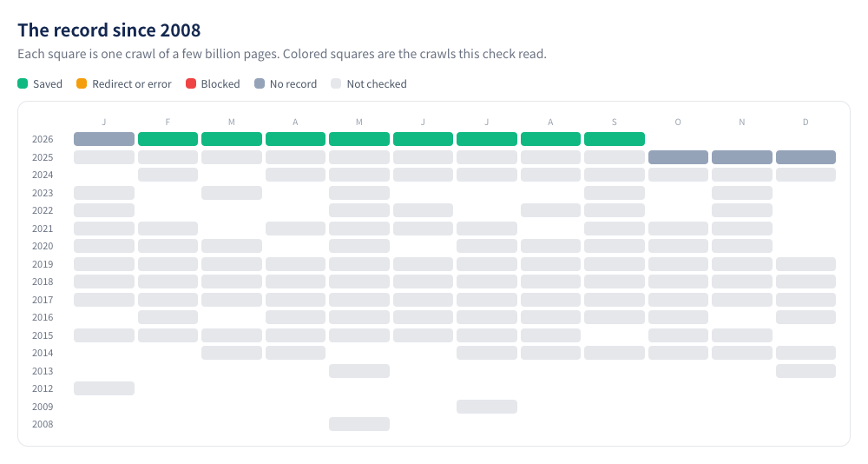Open the 2023 November crawl square

point(742,193)
